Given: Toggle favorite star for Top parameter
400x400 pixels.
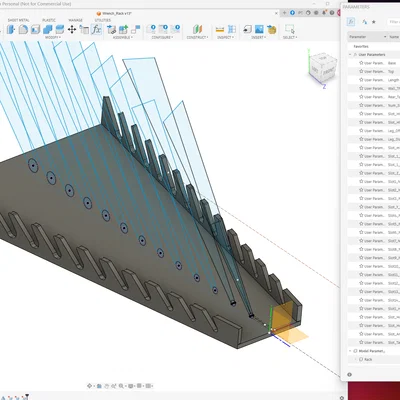Looking at the screenshot, I should point(361,71).
